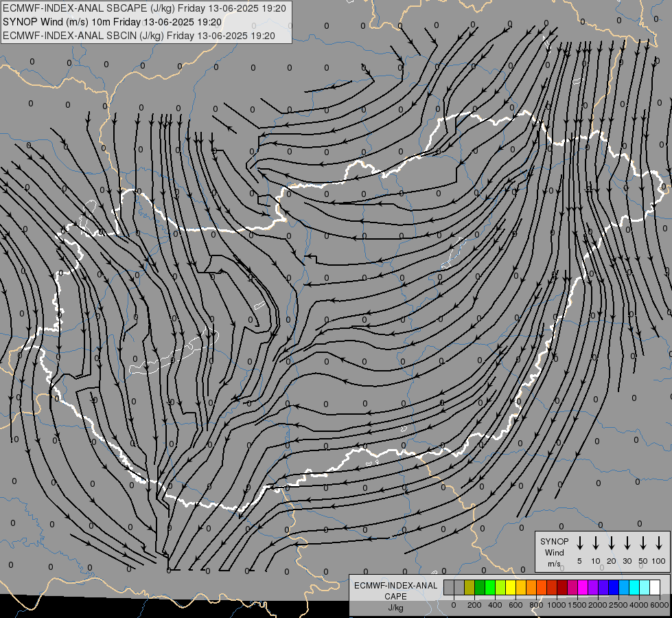Pick the pure yellow swatch in the CAPE scale
Image resolution: width=672 pixels, height=618 pixels.
pos(511,587)
